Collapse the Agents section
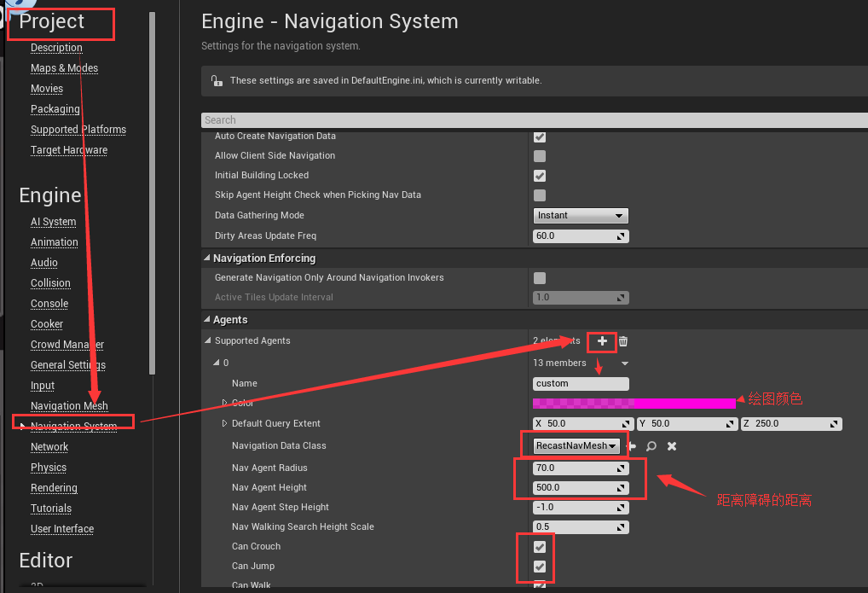The height and width of the screenshot is (593, 868). click(x=207, y=319)
